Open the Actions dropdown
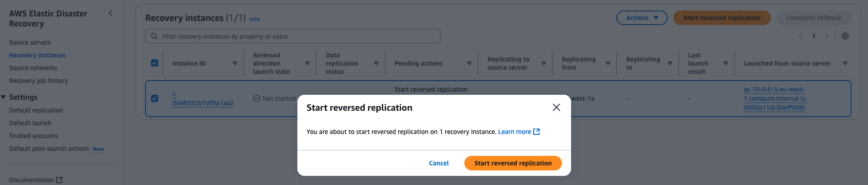The image size is (868, 185). 641,18
